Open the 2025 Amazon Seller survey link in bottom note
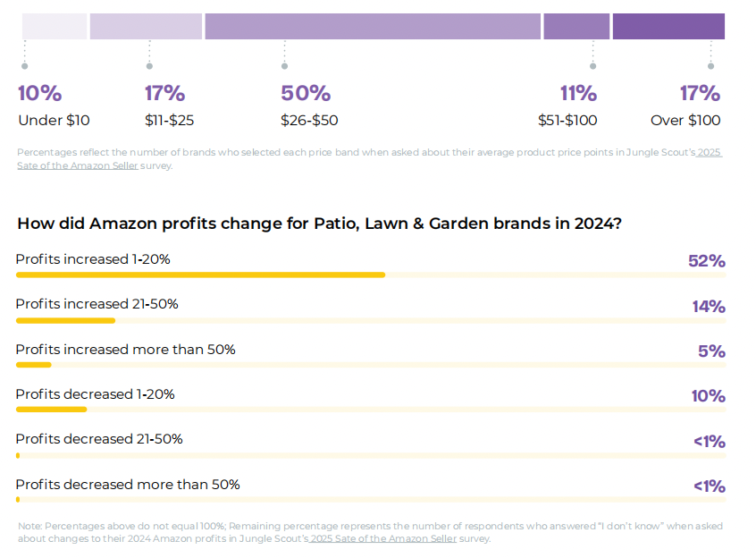This screenshot has width=756, height=558. click(x=383, y=538)
